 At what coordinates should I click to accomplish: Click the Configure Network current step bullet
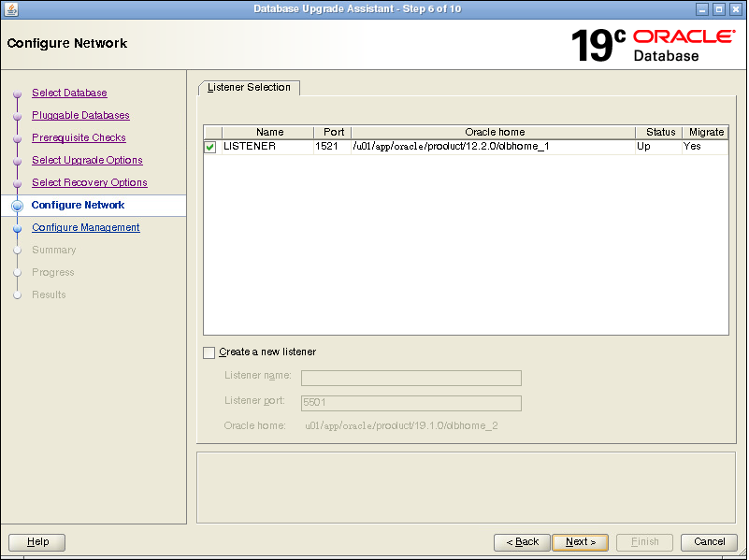[18, 206]
